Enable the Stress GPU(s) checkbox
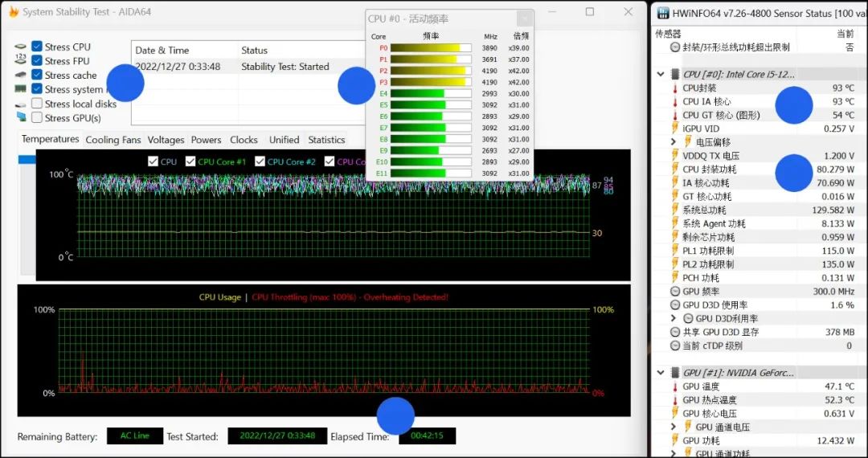This screenshot has height=458, width=868. 37,118
